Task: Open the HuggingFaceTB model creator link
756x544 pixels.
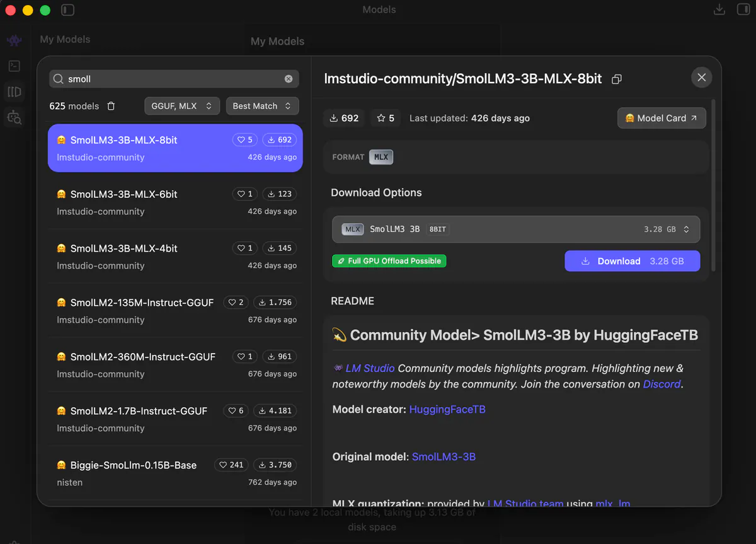Action: click(447, 409)
